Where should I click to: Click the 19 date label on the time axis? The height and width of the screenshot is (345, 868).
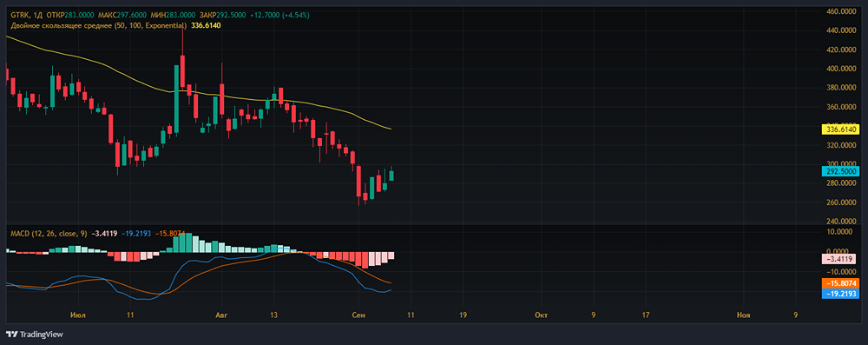pyautogui.click(x=463, y=315)
